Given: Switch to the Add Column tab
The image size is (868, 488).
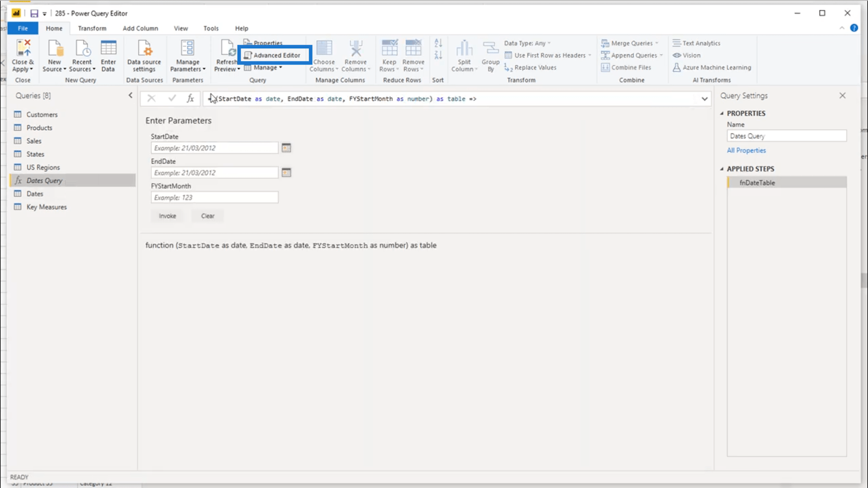Looking at the screenshot, I should coord(141,28).
